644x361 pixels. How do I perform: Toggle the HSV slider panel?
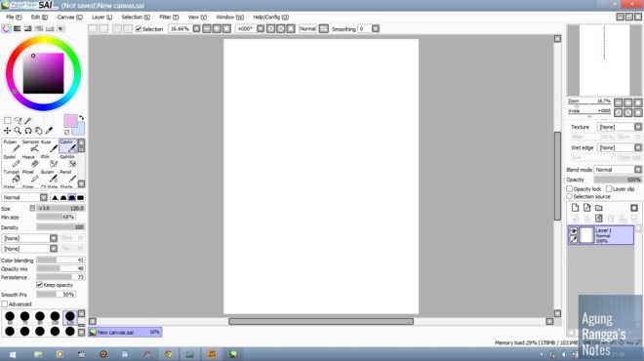click(x=28, y=28)
